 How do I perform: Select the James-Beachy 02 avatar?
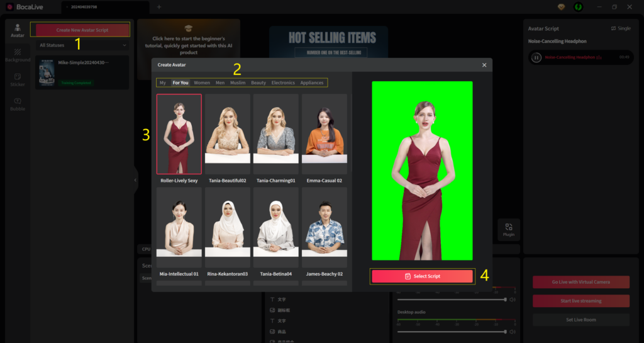(325, 228)
